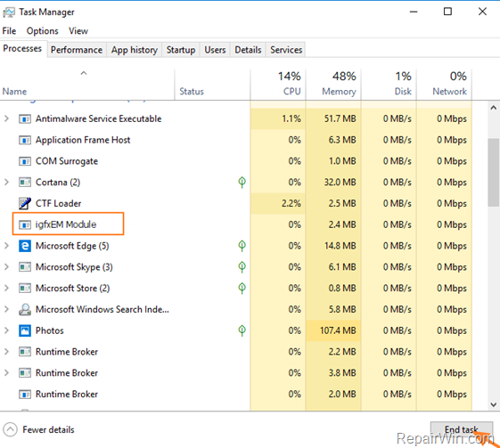This screenshot has width=500, height=448.
Task: Click the Microsoft Skype process icon
Action: click(25, 267)
